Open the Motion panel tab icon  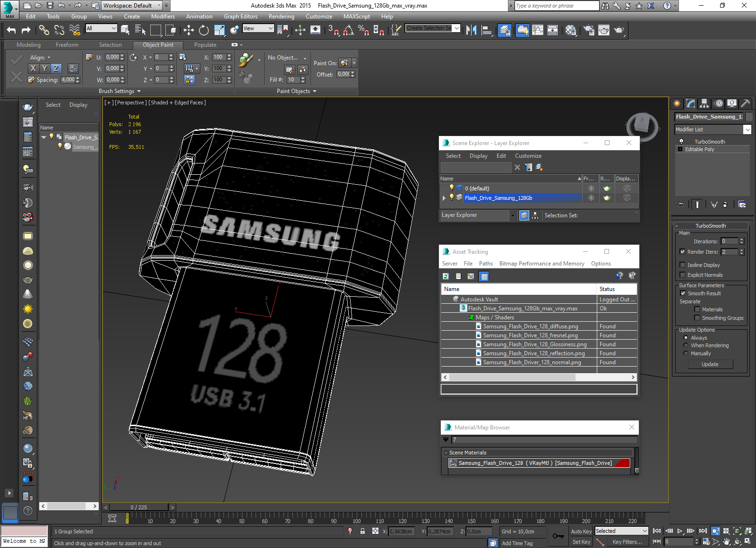click(718, 103)
